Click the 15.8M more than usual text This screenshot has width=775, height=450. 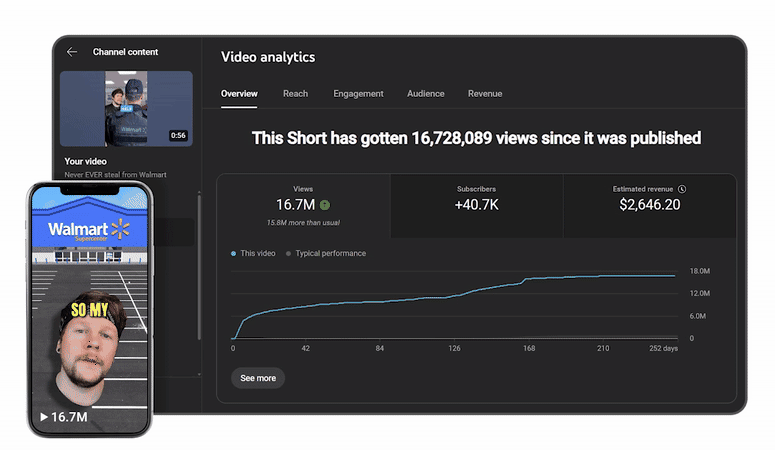(x=303, y=223)
